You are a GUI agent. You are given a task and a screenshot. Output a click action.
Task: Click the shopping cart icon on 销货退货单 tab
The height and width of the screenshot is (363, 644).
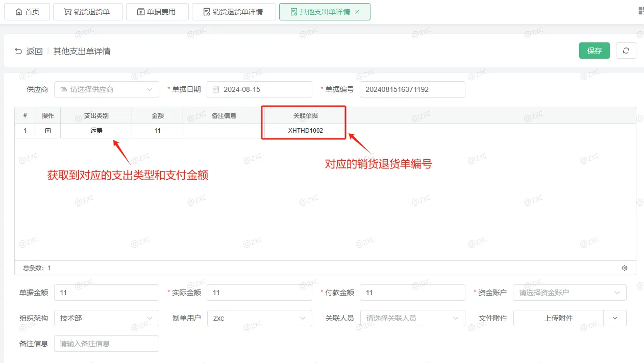tap(67, 12)
